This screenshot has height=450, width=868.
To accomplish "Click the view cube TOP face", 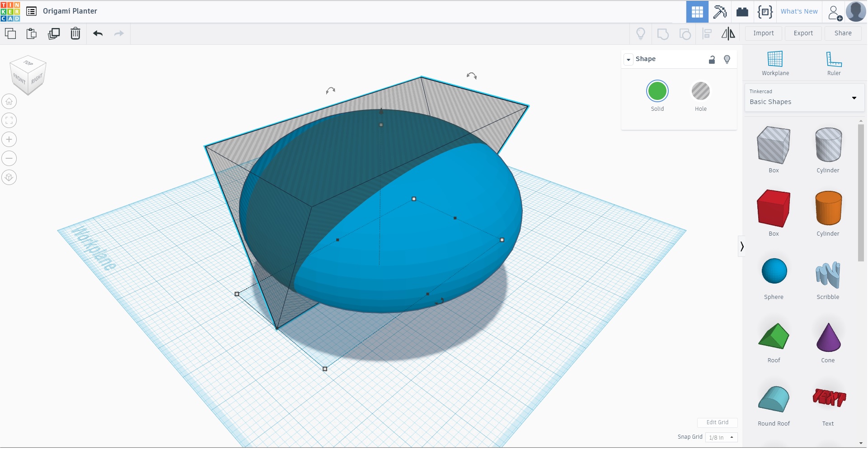I will (28, 63).
